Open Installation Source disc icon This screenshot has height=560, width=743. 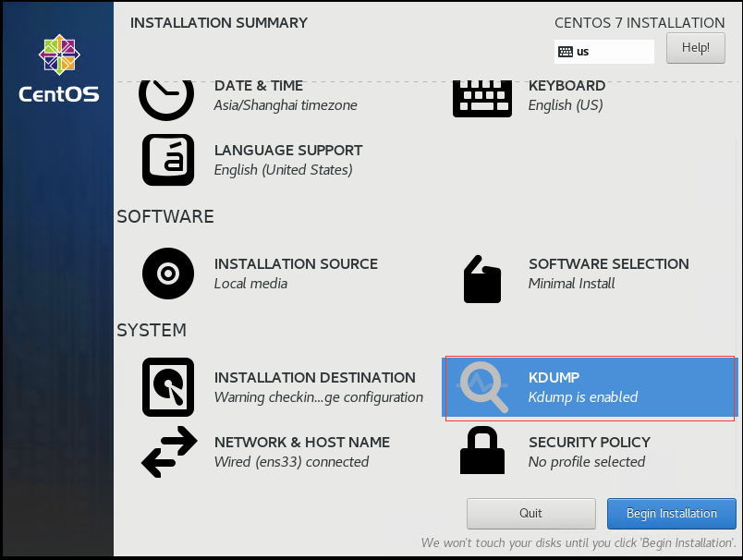coord(168,274)
